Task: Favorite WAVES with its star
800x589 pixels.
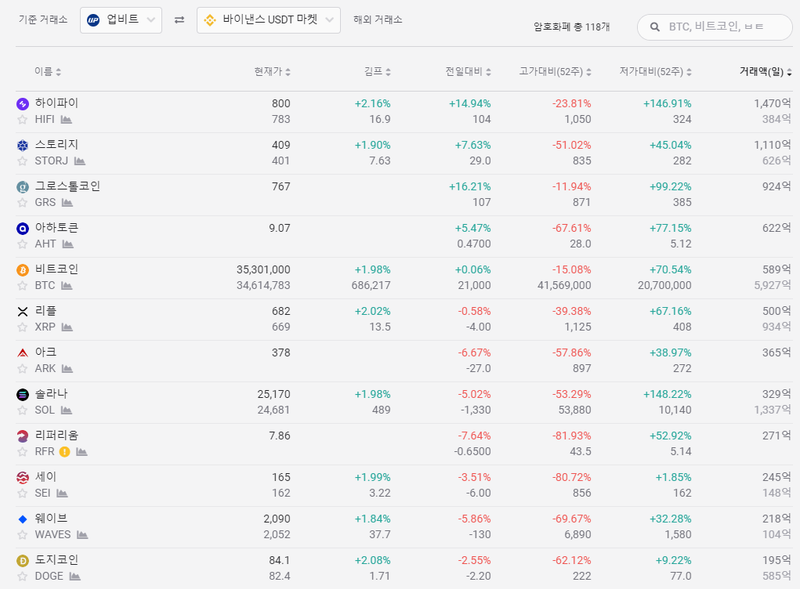Action: point(22,535)
